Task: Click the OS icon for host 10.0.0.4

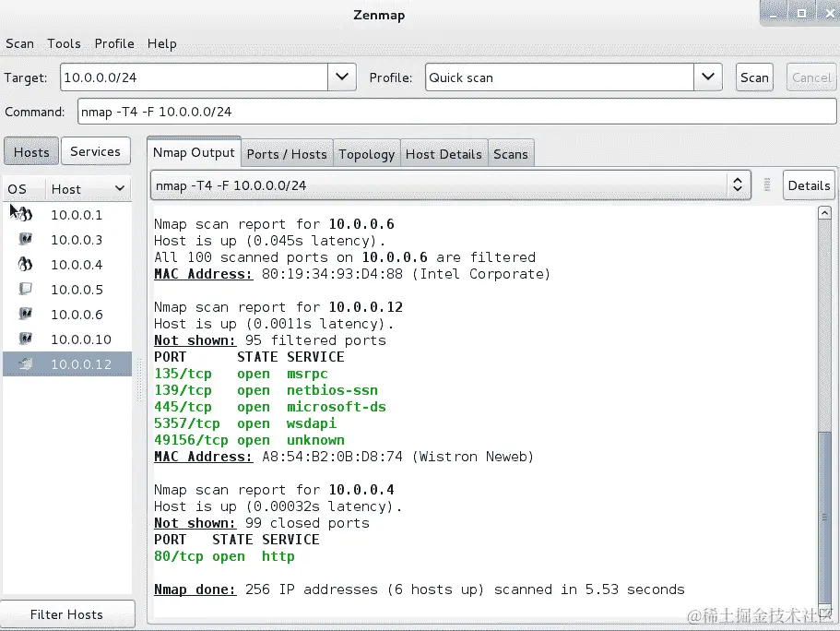Action: pyautogui.click(x=25, y=265)
